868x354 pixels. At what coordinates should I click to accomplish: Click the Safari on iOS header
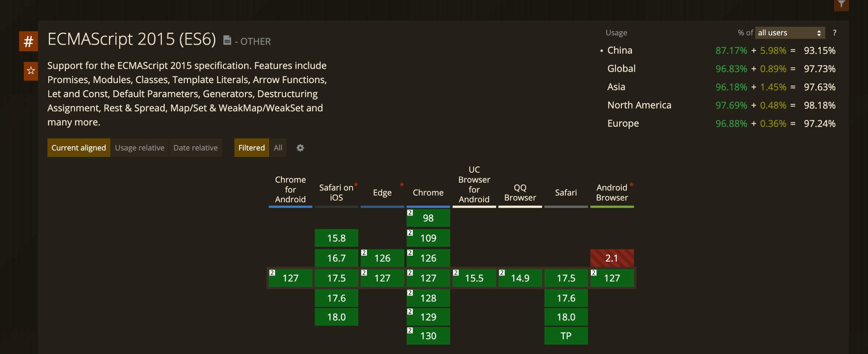336,192
